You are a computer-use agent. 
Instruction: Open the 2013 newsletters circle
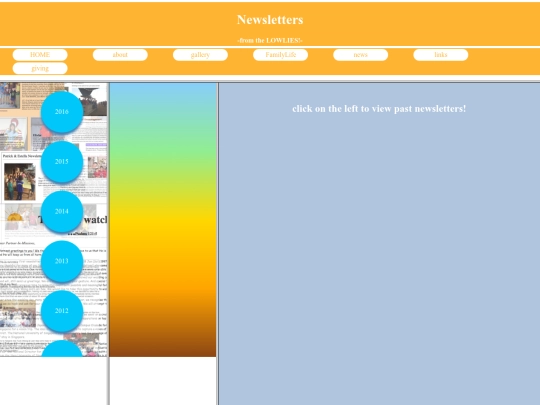click(x=62, y=261)
